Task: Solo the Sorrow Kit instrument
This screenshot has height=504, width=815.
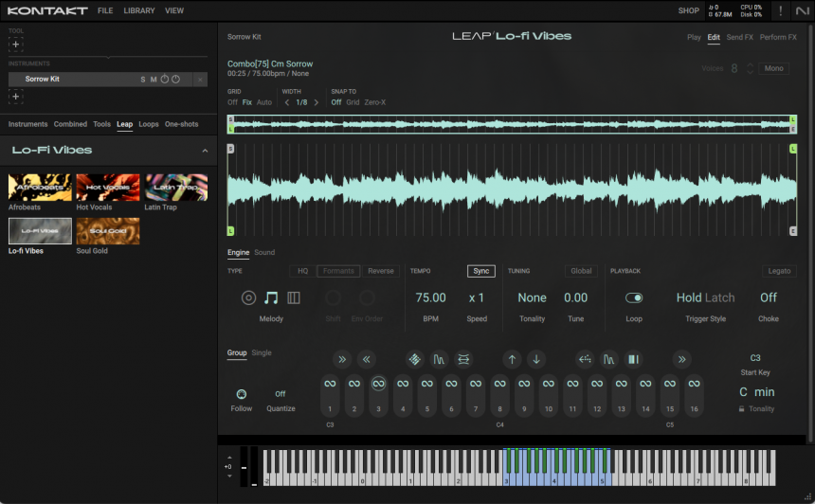Action: 143,80
